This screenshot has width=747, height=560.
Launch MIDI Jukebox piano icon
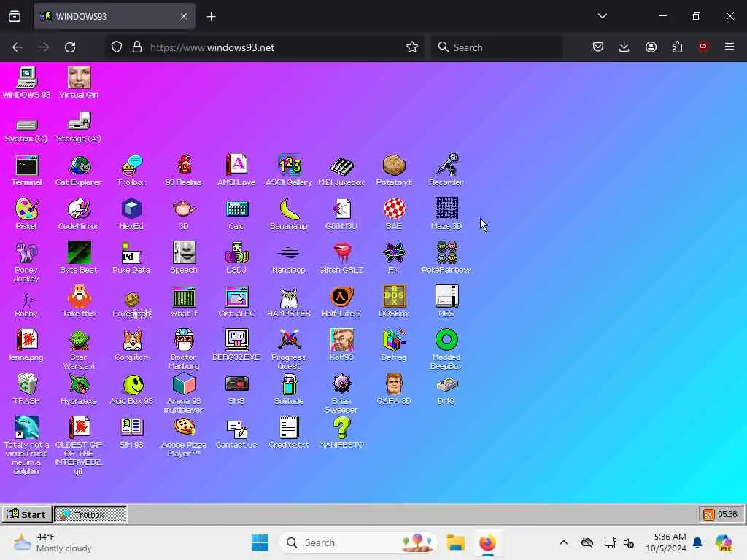[341, 170]
